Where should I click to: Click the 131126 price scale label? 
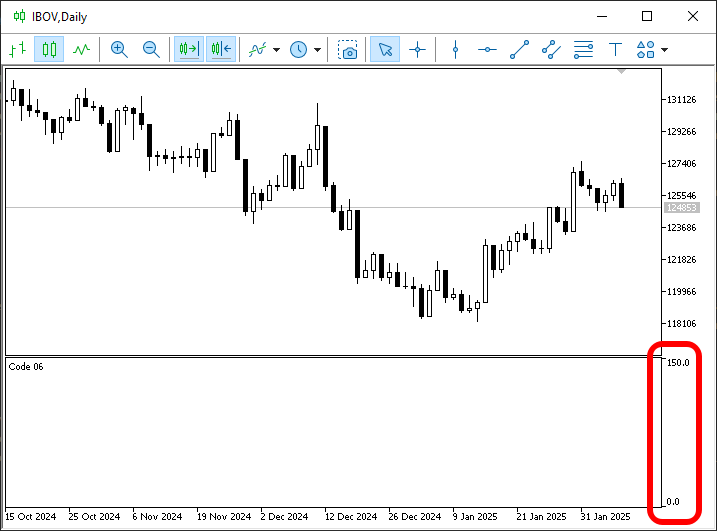click(x=681, y=100)
